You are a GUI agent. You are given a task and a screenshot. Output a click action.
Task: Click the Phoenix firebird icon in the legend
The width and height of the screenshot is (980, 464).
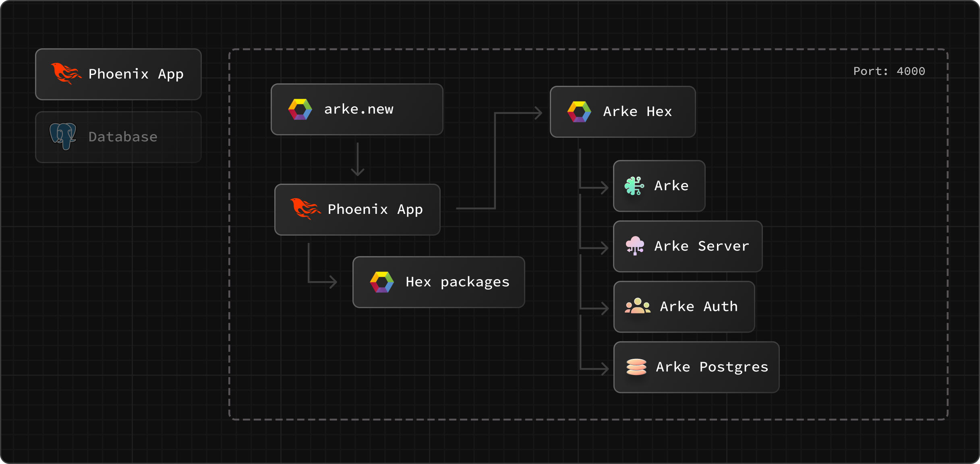(66, 73)
